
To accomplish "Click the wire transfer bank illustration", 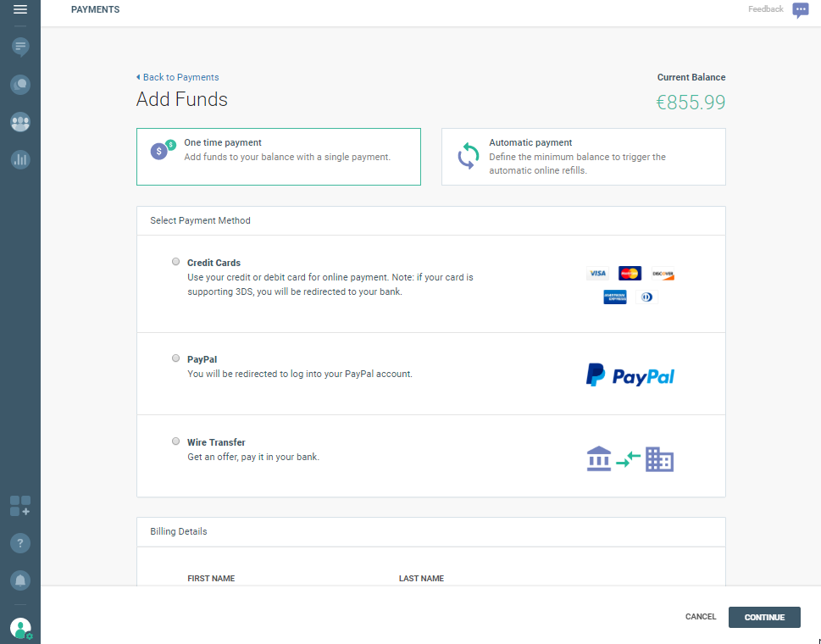I will pos(630,458).
